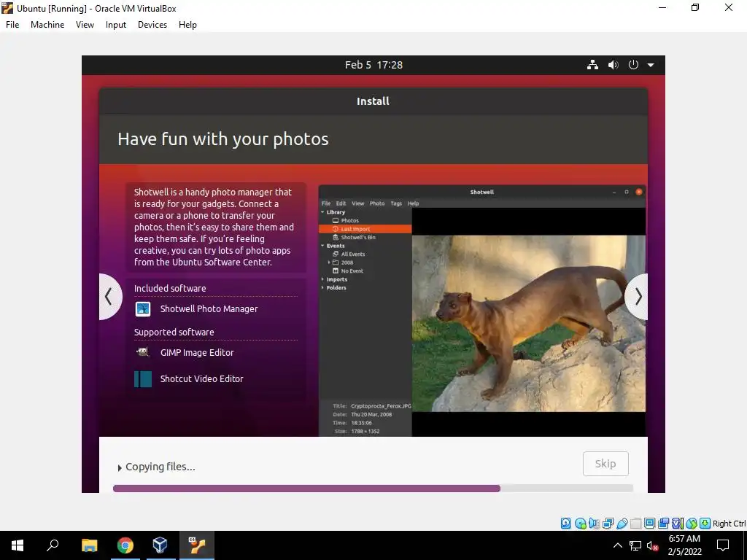This screenshot has height=560, width=747.
Task: Click the Shotwell screenshot animal photo
Action: pyautogui.click(x=529, y=323)
